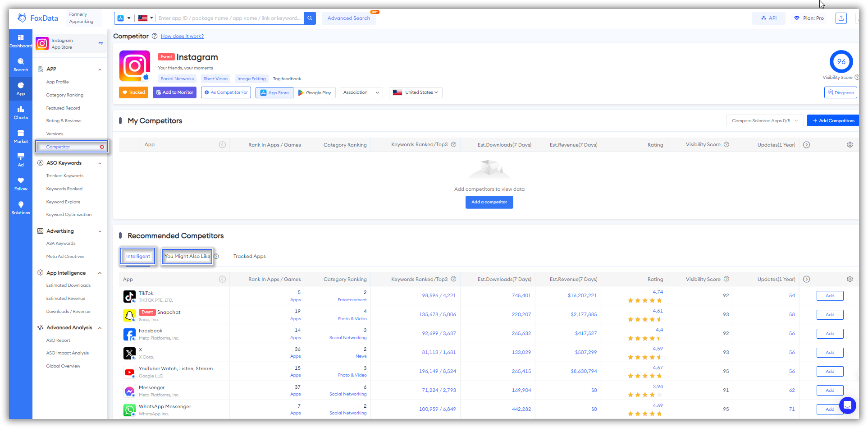Switch to App Store platform button
This screenshot has height=428, width=868.
pos(274,92)
